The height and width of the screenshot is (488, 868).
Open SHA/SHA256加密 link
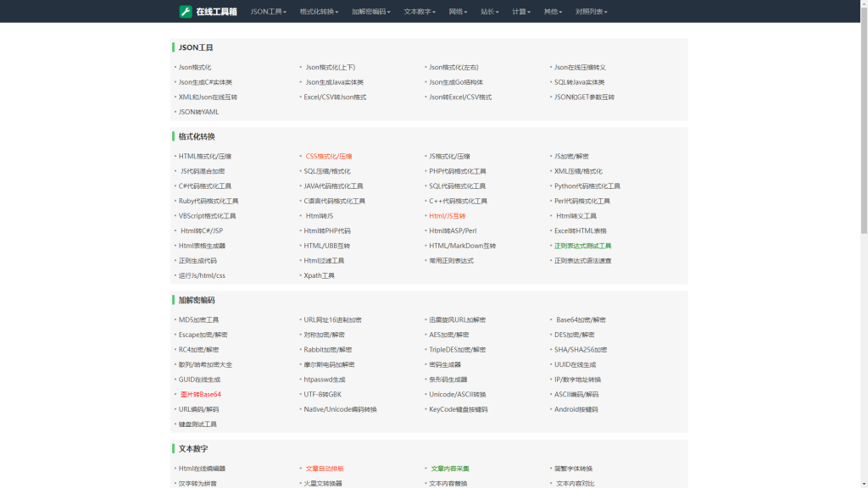(581, 350)
